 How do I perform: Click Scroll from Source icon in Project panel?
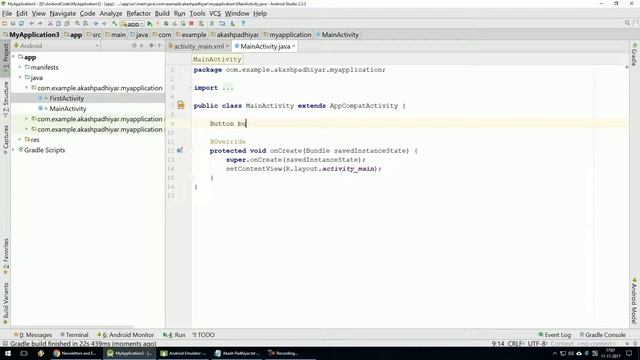pyautogui.click(x=134, y=46)
